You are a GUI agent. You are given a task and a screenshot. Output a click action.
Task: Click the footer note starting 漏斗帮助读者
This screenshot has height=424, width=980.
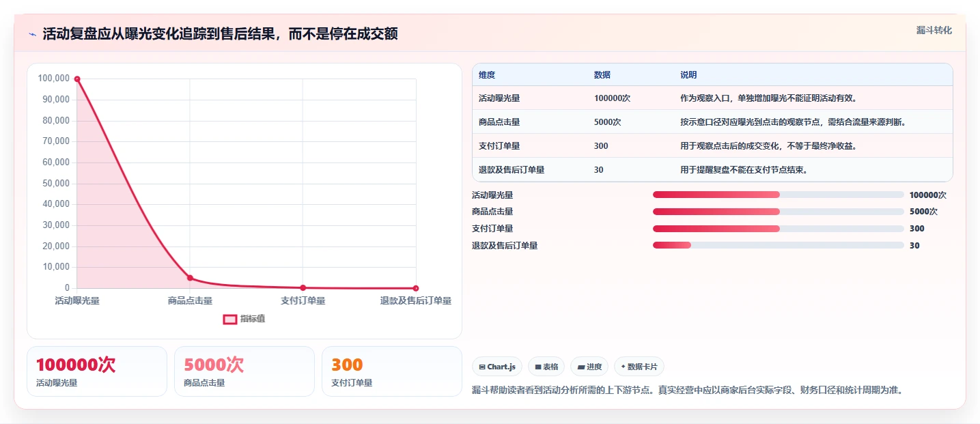[687, 391]
